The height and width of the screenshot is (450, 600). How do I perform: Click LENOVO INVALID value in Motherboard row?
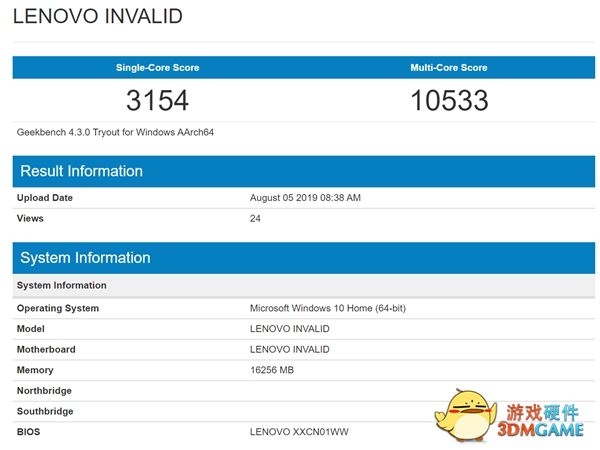pyautogui.click(x=290, y=350)
